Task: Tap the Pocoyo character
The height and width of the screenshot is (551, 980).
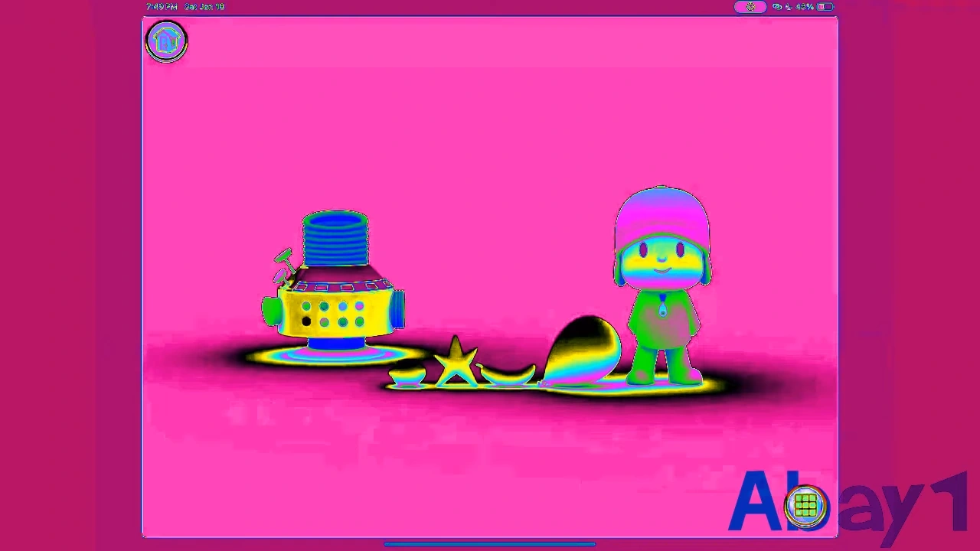Action: point(662,285)
